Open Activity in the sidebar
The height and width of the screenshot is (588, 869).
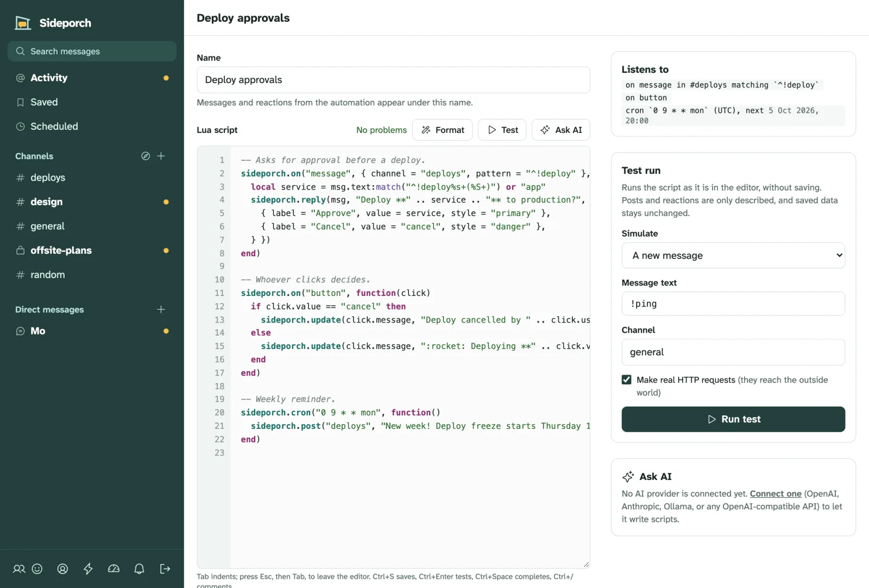[x=92, y=78]
